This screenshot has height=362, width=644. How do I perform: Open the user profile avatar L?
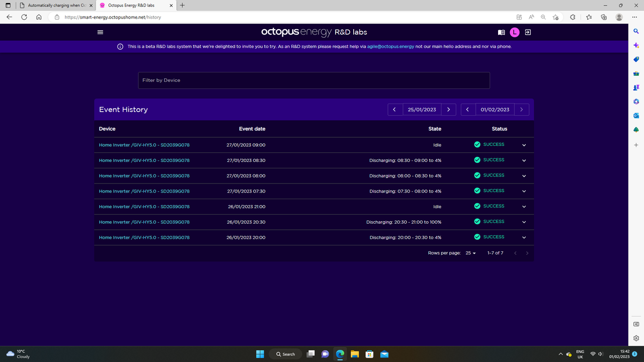pos(514,32)
